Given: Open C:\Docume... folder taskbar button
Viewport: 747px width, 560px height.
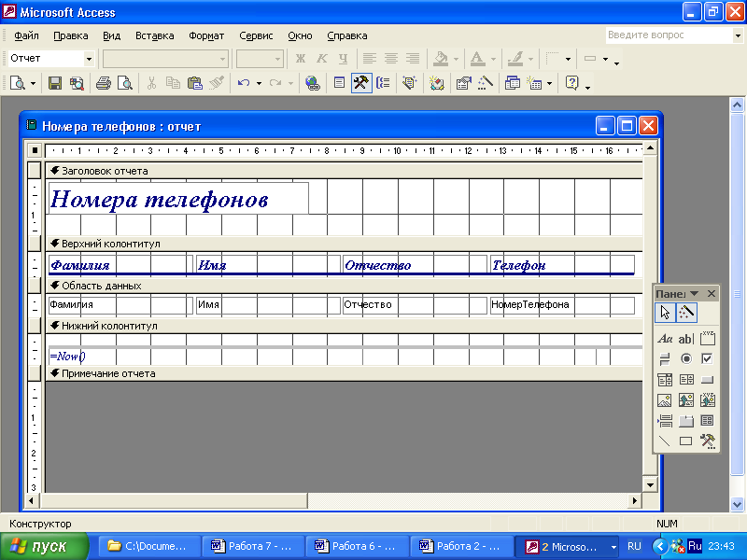Looking at the screenshot, I should click(x=149, y=546).
